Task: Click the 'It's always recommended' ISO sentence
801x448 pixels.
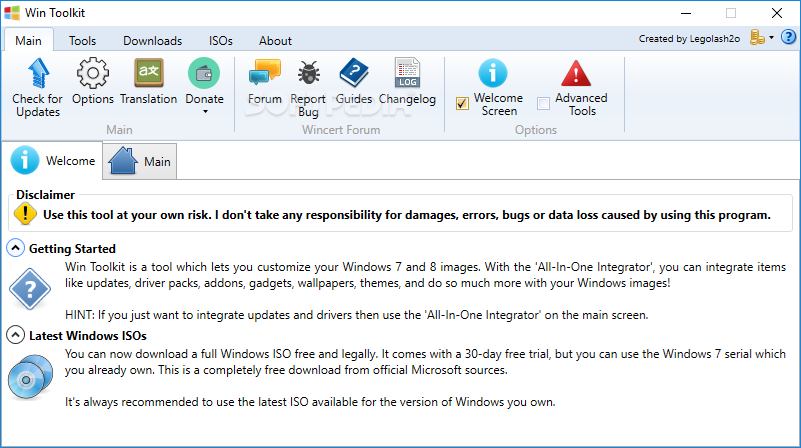Action: click(x=310, y=402)
